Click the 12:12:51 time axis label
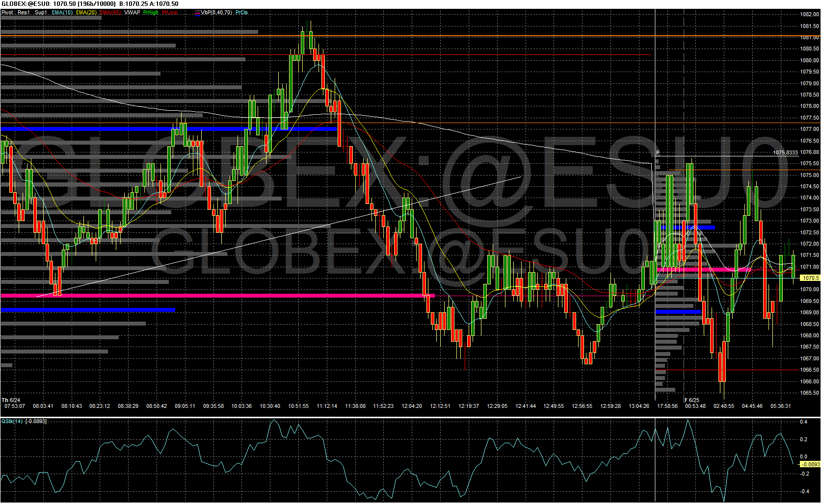Image resolution: width=821 pixels, height=504 pixels. [x=440, y=406]
